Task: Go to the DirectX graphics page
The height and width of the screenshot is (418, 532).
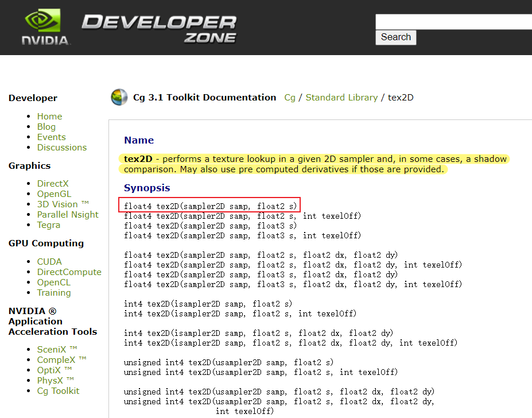Action: (53, 183)
